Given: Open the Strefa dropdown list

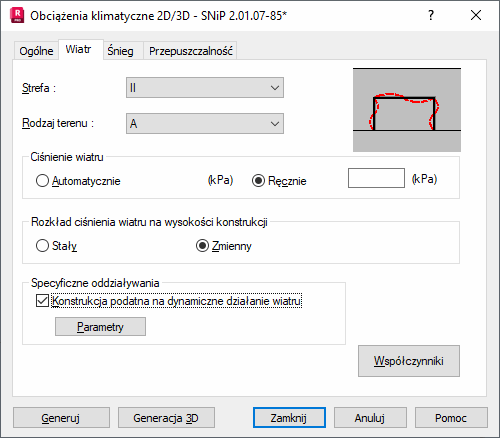Looking at the screenshot, I should (205, 88).
